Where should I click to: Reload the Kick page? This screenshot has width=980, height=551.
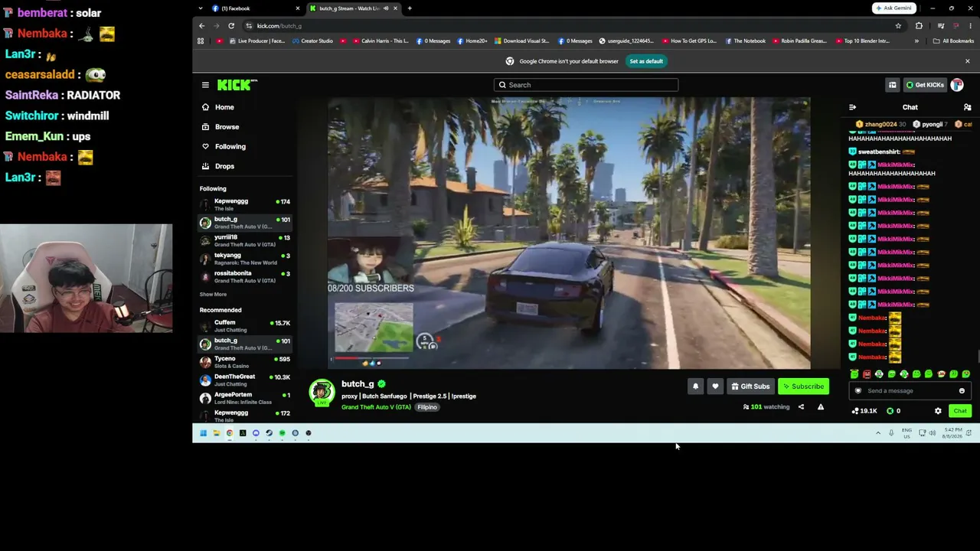pos(231,26)
